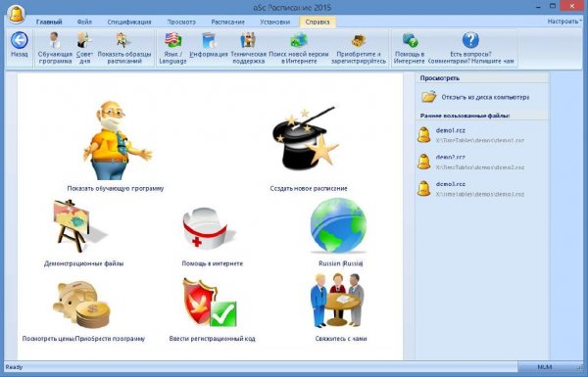This screenshot has width=588, height=377.
Task: Click the demo1.rcz file path text
Action: 480,141
